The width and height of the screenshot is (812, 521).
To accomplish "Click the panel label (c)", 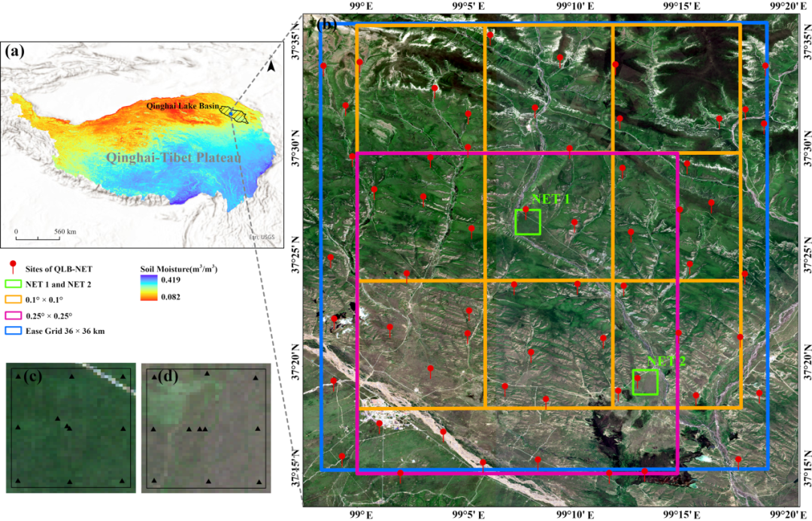I will point(32,377).
